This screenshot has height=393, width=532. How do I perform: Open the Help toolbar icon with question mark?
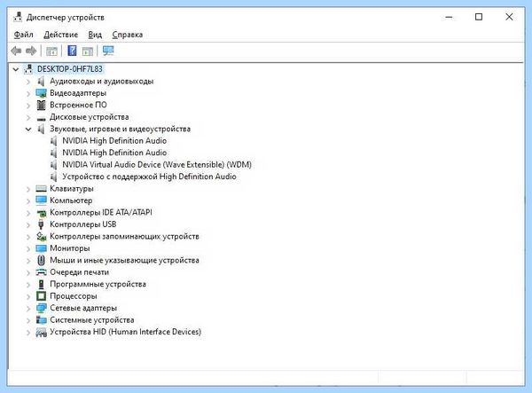(72, 51)
